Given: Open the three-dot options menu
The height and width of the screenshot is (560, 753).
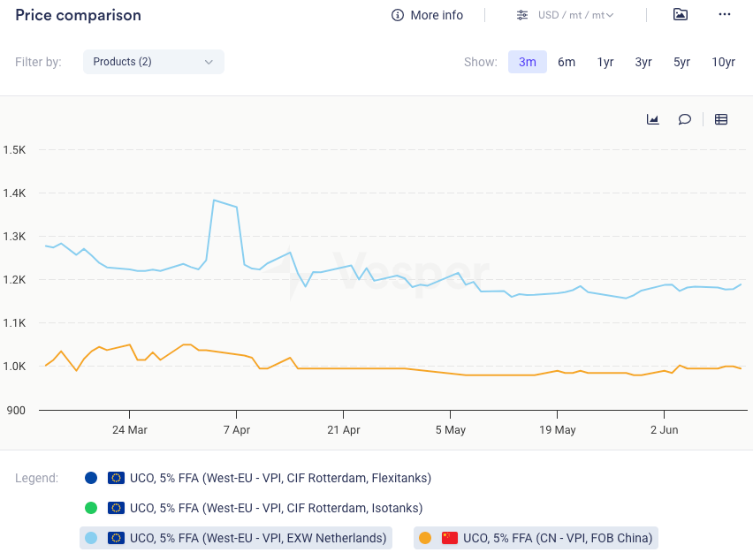Looking at the screenshot, I should pyautogui.click(x=725, y=14).
